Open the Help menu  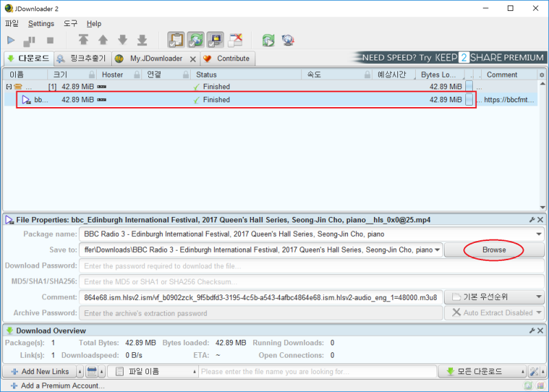point(94,23)
